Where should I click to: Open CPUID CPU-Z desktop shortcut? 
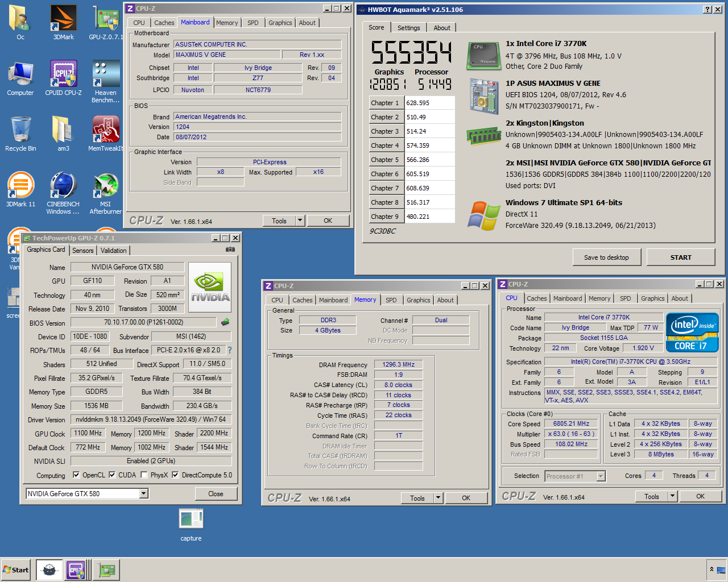click(63, 77)
